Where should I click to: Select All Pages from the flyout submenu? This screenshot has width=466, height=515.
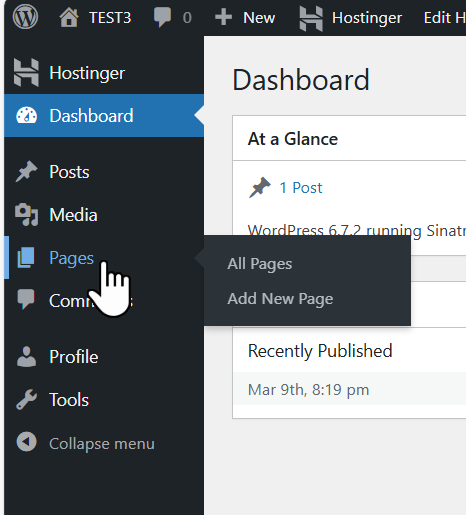tap(259, 264)
